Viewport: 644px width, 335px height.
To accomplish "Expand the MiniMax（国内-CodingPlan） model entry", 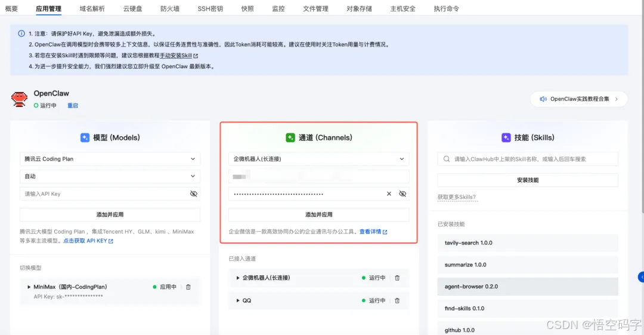I will point(29,287).
